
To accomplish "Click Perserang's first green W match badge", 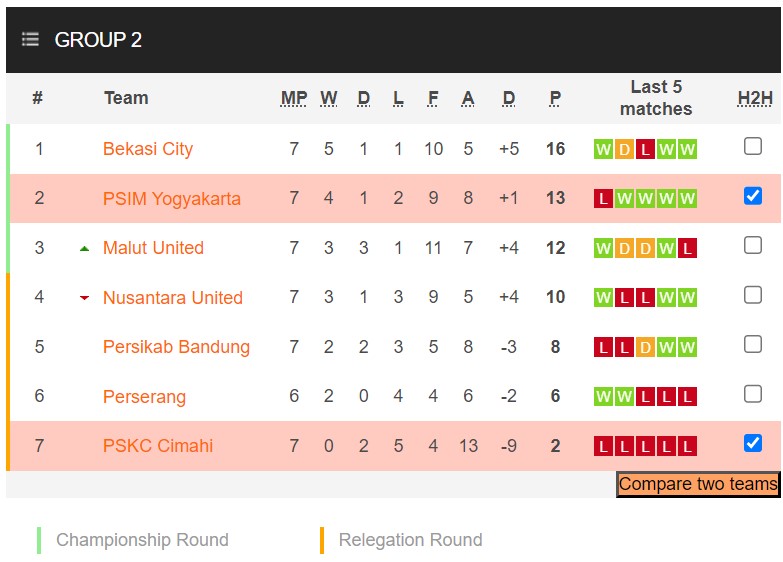I will [603, 397].
